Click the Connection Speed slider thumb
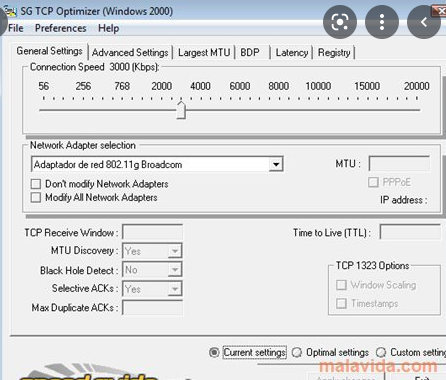Image resolution: width=446 pixels, height=380 pixels. pos(181,110)
